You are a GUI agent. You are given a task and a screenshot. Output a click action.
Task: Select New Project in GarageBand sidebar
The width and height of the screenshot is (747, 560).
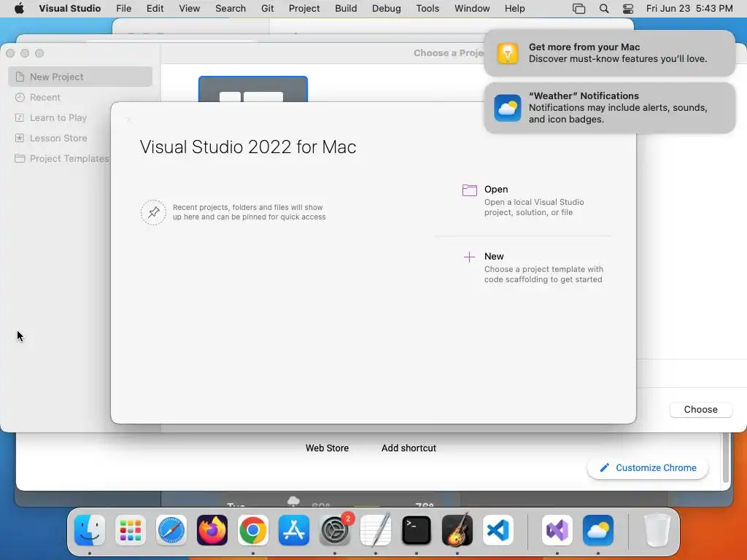(x=80, y=77)
